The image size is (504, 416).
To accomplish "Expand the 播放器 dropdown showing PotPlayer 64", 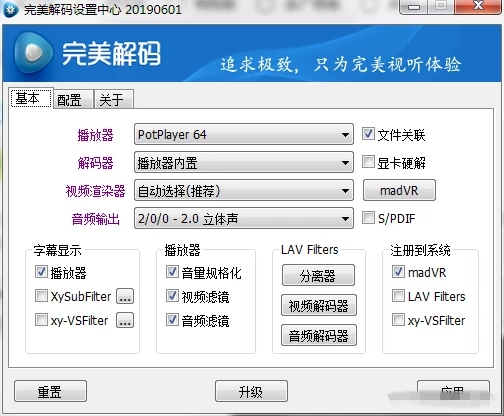I will pos(244,134).
